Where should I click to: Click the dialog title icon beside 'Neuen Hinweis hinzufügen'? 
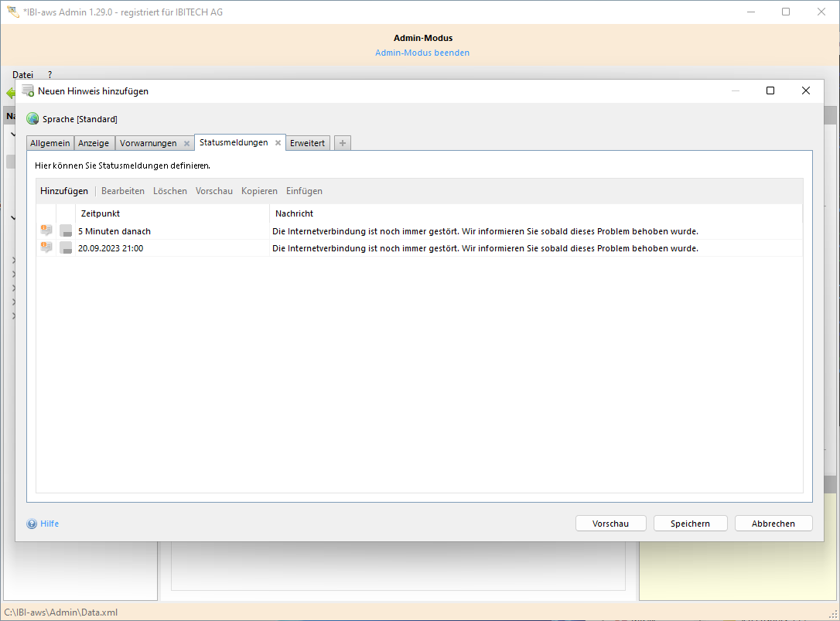28,90
